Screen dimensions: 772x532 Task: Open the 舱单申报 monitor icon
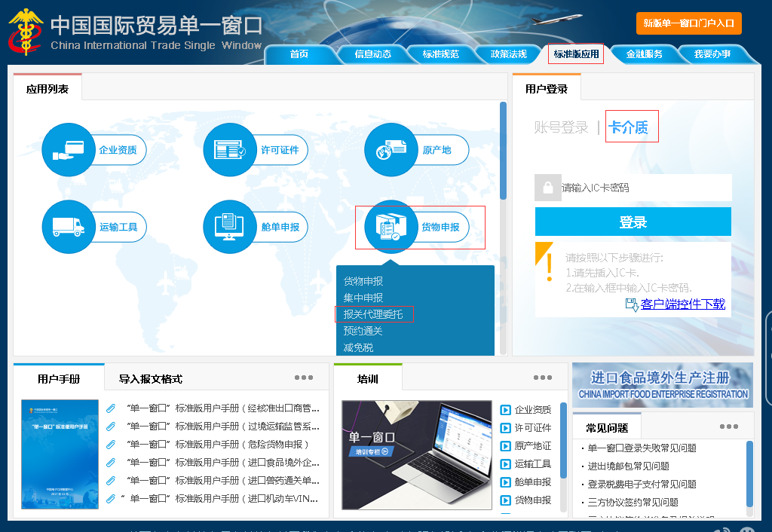point(230,227)
